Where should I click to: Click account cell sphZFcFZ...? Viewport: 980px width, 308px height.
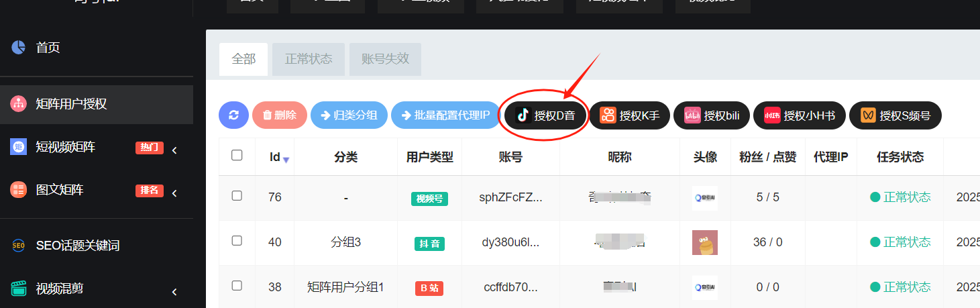coord(510,197)
